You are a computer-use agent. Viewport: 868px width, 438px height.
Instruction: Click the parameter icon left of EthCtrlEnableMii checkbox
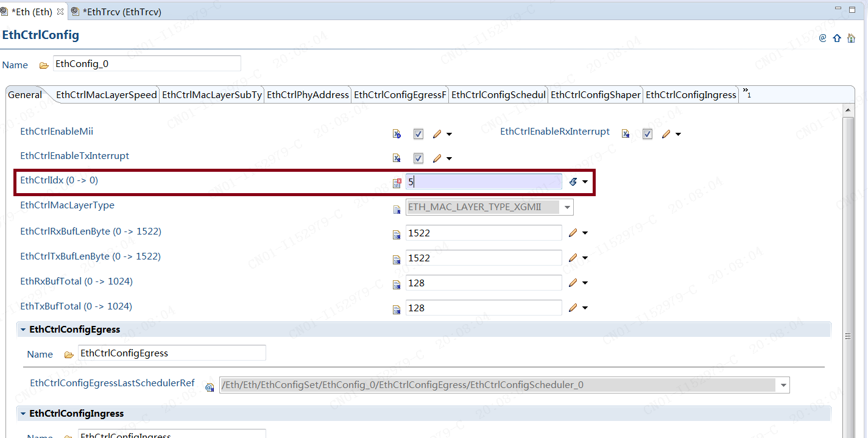click(x=397, y=134)
